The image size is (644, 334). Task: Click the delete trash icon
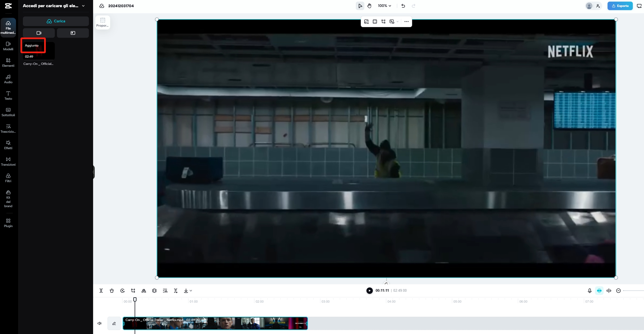point(112,291)
